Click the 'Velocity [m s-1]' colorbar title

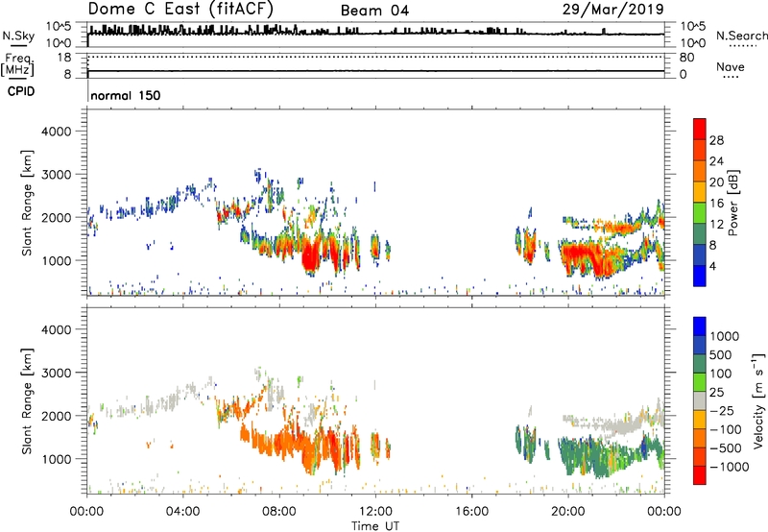pos(758,401)
